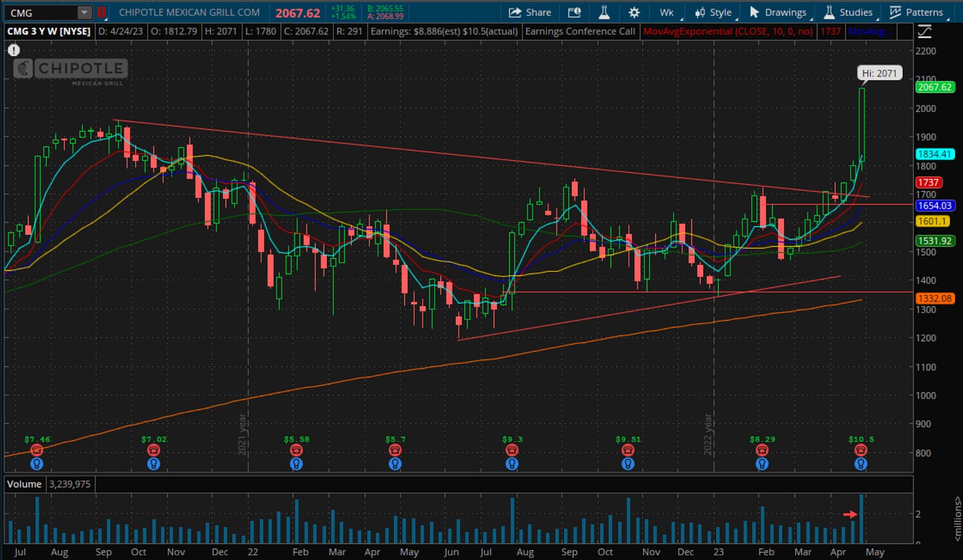963x560 pixels.
Task: Click the 2067.62 last price in the header
Action: coord(298,13)
